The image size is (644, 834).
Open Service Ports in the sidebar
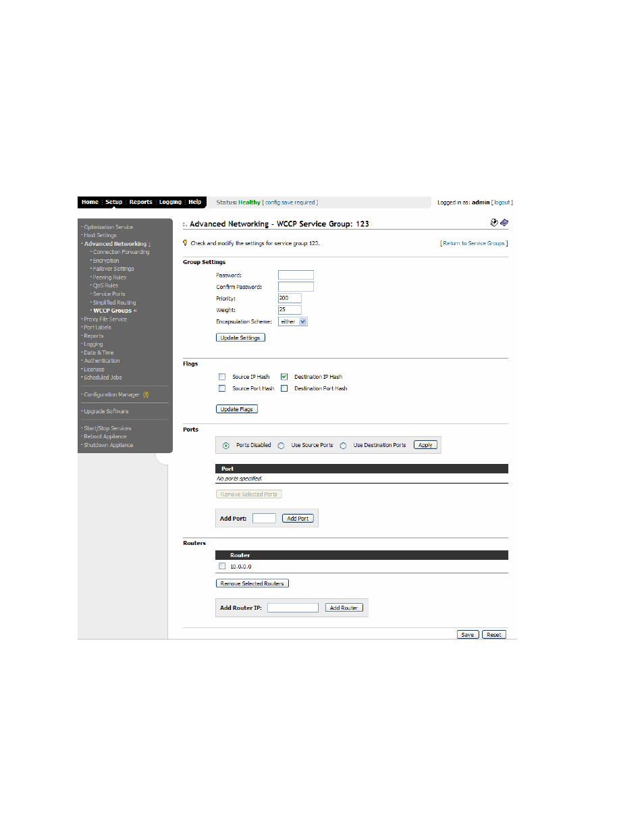109,294
